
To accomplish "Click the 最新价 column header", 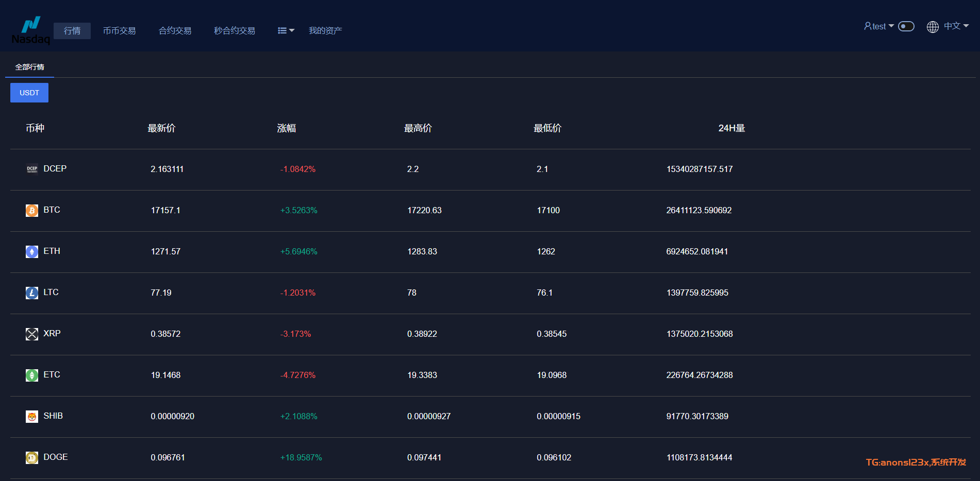I will coord(162,128).
